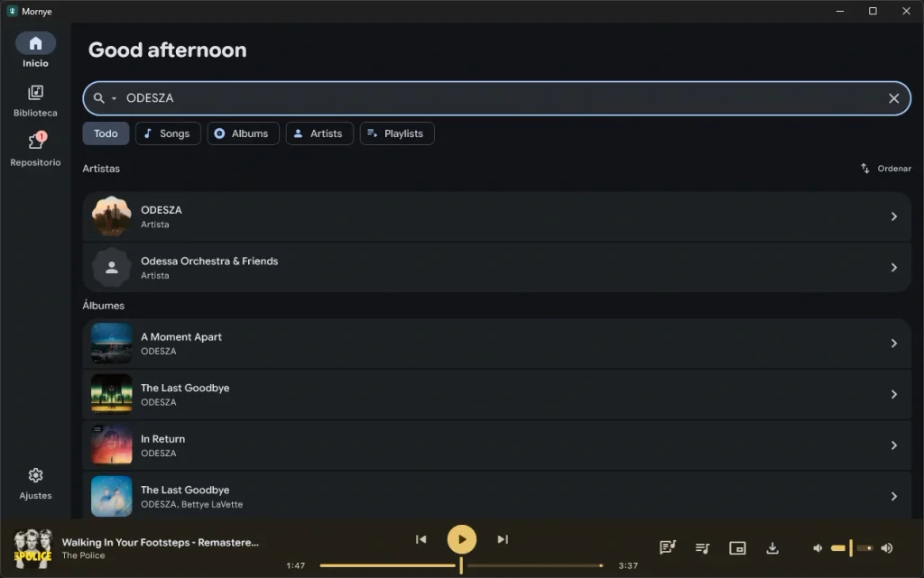The width and height of the screenshot is (924, 578).
Task: Toggle picture-in-picture mini player
Action: (737, 548)
